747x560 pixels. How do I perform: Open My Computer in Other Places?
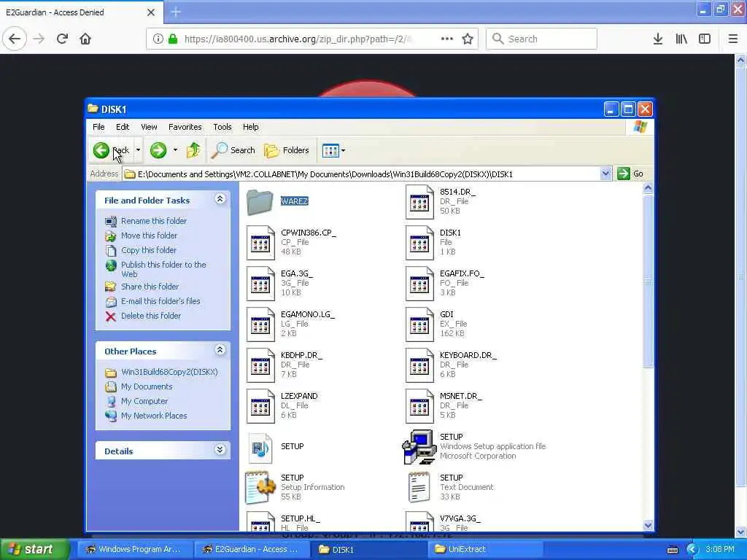[x=144, y=402]
